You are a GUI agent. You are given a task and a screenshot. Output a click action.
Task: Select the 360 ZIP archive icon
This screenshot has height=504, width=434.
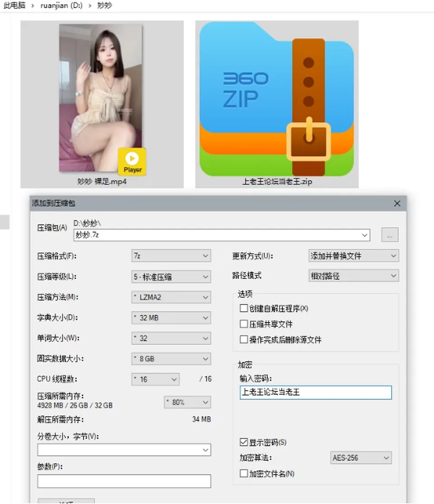(x=277, y=99)
